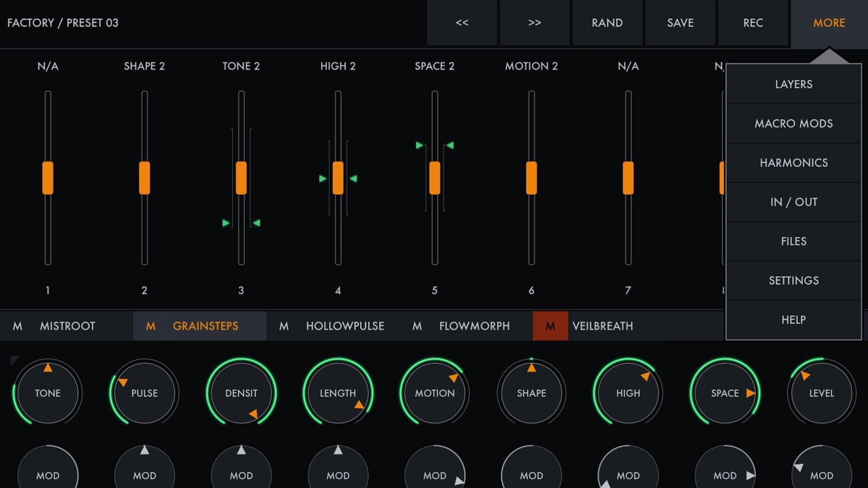
Task: Click the DENSIT knob
Action: point(241,393)
